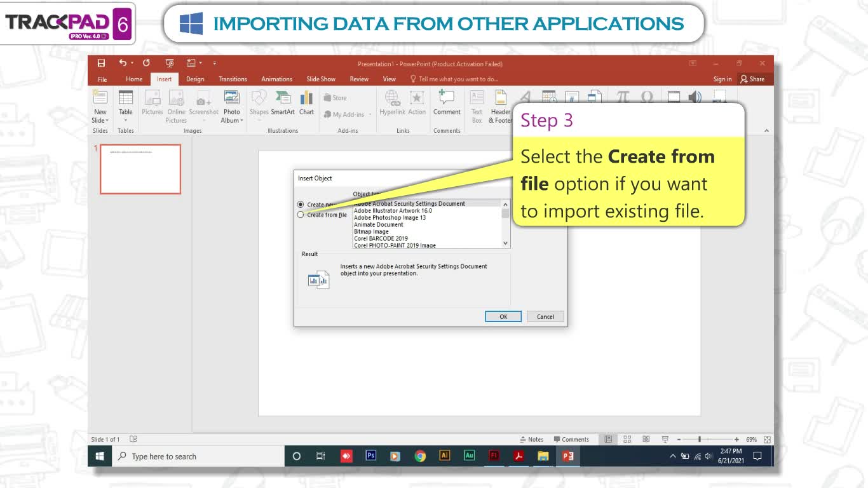Redo the last action
868x488 pixels.
(146, 63)
